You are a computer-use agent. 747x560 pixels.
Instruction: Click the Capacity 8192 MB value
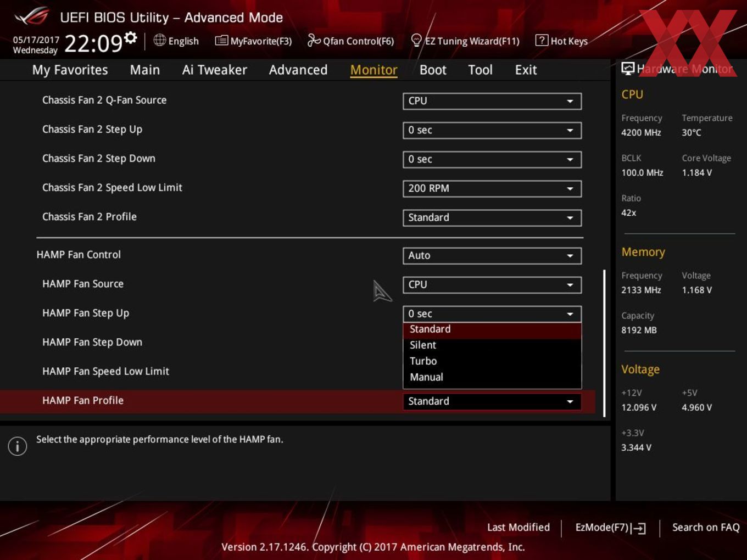[x=639, y=331]
